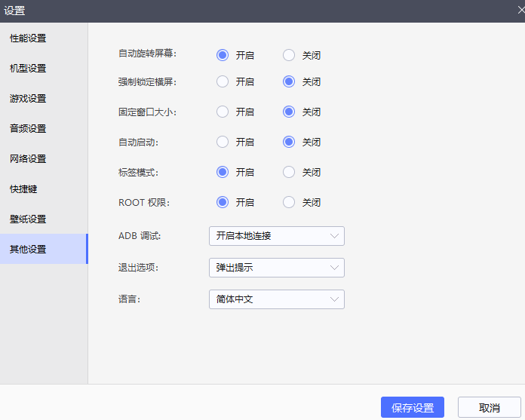
Task: Turn off 自动旋转屏幕 via 关闭 radio
Action: (289, 55)
